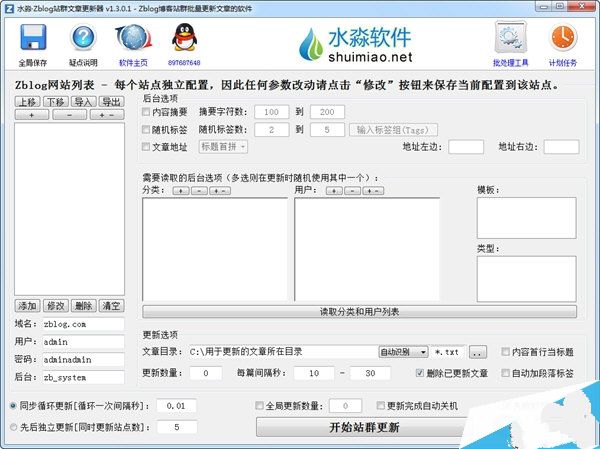Image resolution: width=600 pixels, height=449 pixels.
Task: Click 读取分类和用户列表 button
Action: coord(359,312)
